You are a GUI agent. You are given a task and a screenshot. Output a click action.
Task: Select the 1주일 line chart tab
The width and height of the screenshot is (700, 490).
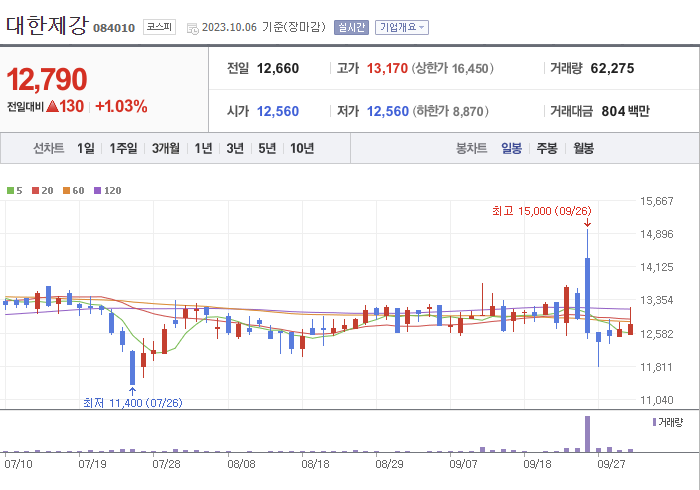(x=123, y=148)
